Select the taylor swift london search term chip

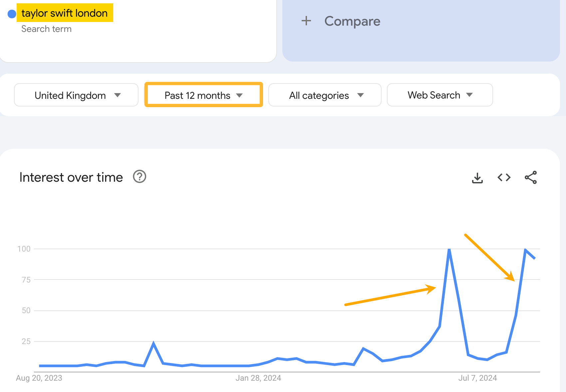tap(65, 13)
